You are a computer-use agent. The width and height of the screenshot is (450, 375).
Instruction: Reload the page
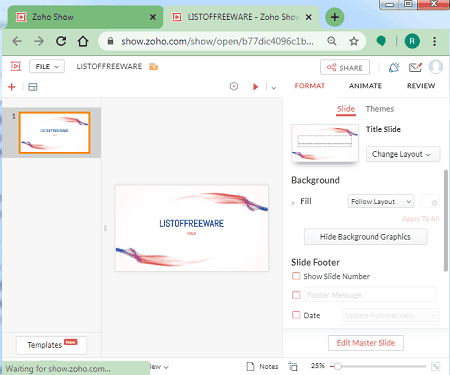click(61, 41)
